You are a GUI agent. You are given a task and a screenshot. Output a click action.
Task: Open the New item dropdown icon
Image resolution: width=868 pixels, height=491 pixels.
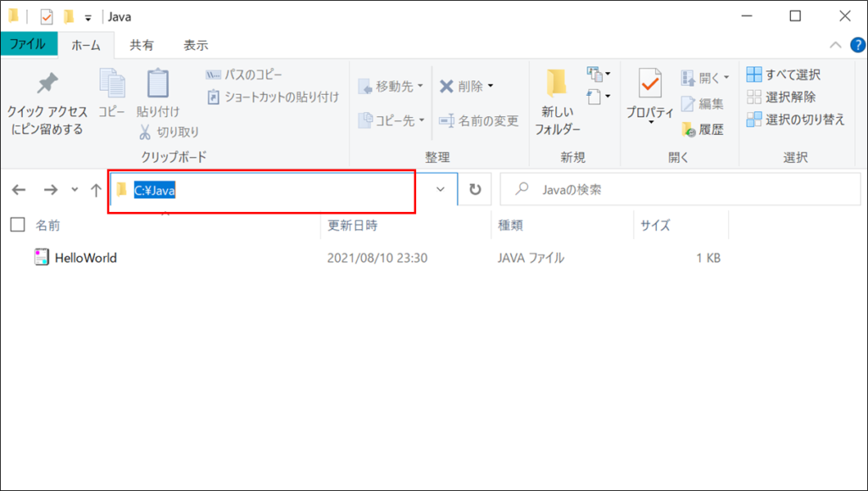pos(598,73)
